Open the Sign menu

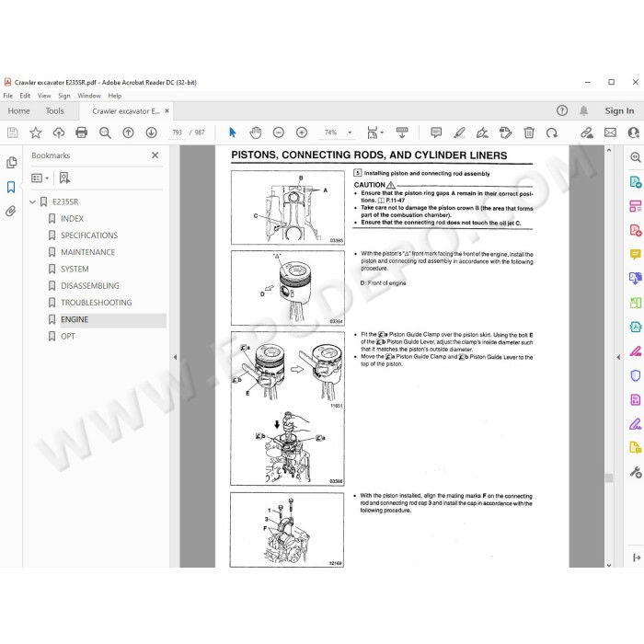tap(64, 96)
